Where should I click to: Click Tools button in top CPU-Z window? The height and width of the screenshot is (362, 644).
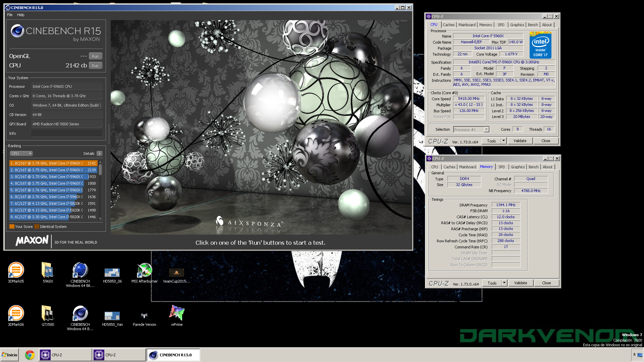[x=491, y=141]
